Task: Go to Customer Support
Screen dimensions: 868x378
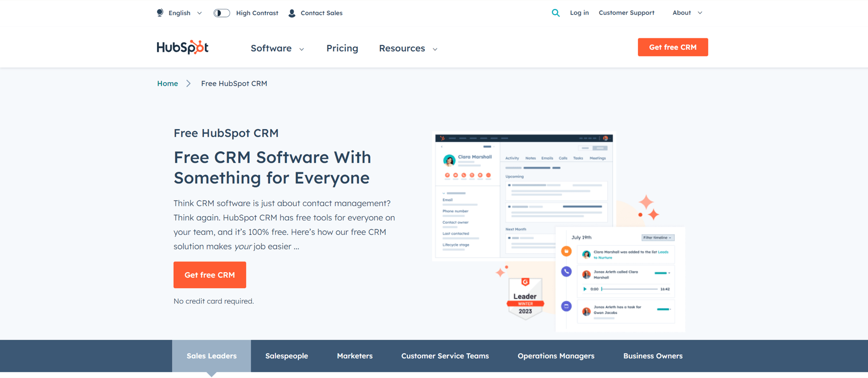Action: (626, 13)
